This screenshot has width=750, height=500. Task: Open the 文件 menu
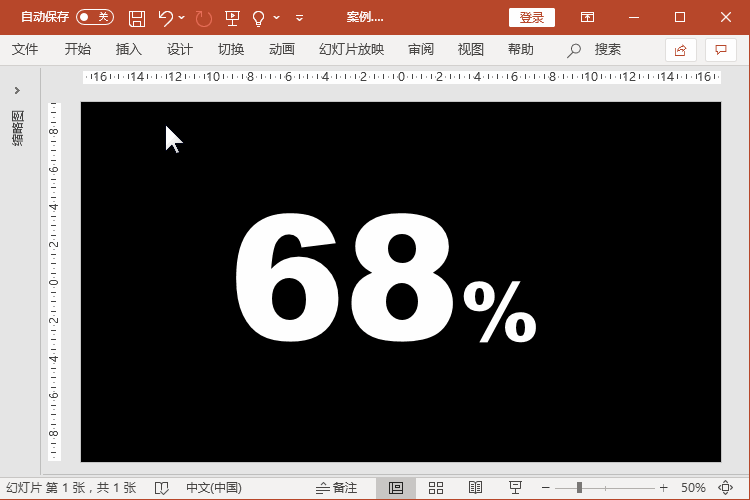coord(25,49)
